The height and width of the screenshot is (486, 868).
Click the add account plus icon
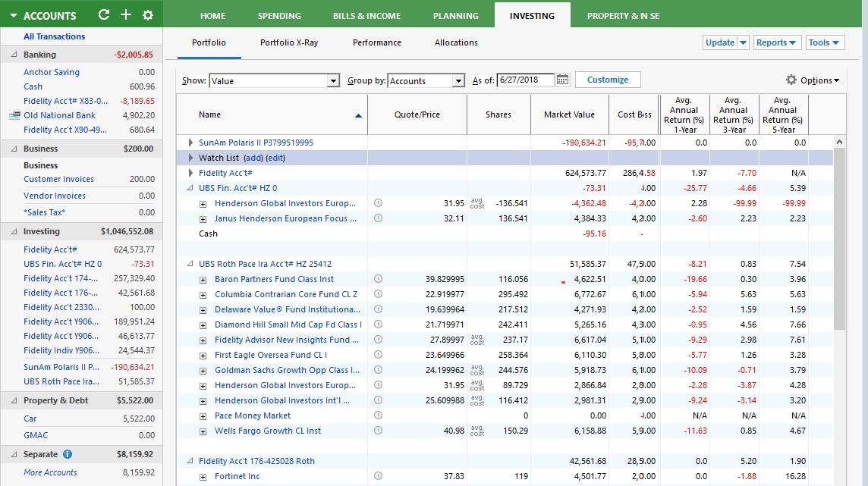pos(126,15)
